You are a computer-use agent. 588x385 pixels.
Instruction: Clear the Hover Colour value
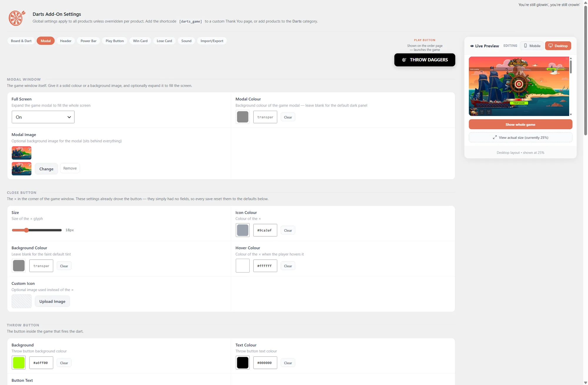tap(288, 266)
